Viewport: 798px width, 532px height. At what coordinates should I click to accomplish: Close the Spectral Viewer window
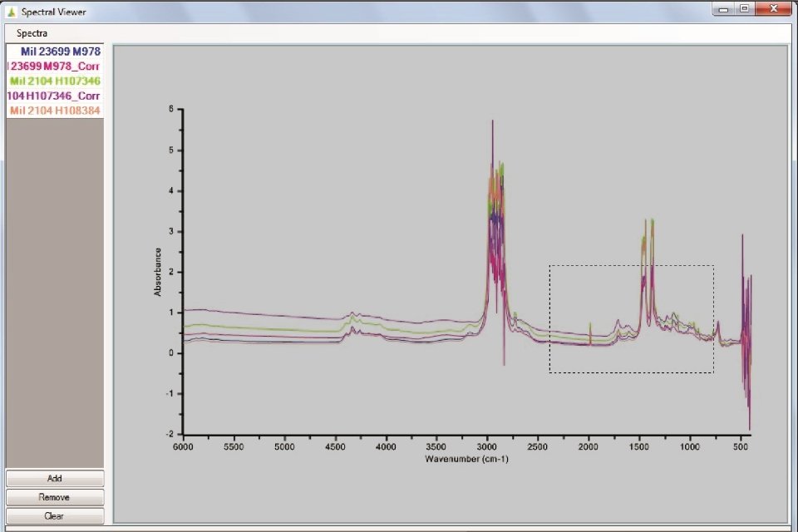[773, 9]
